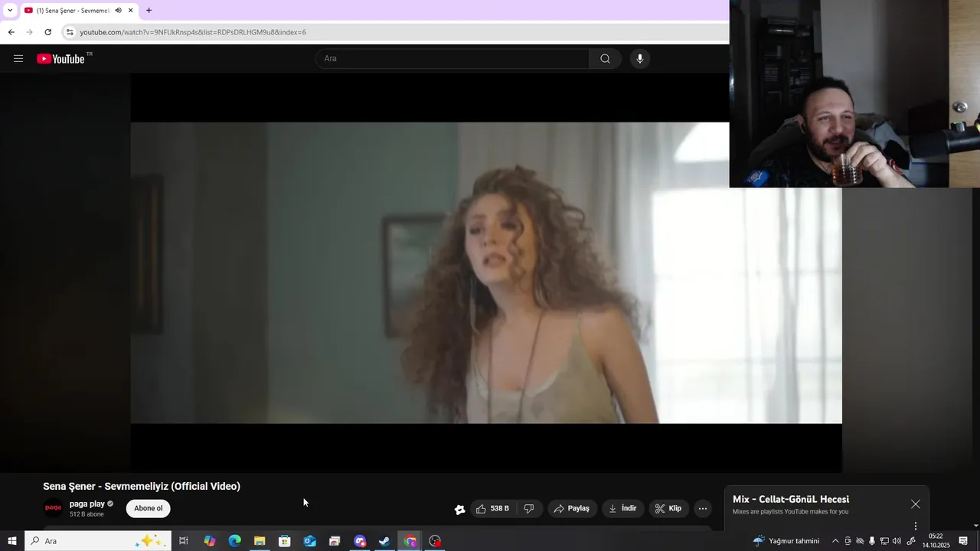The width and height of the screenshot is (980, 551).
Task: Open the volume control tray icon
Action: click(x=897, y=541)
